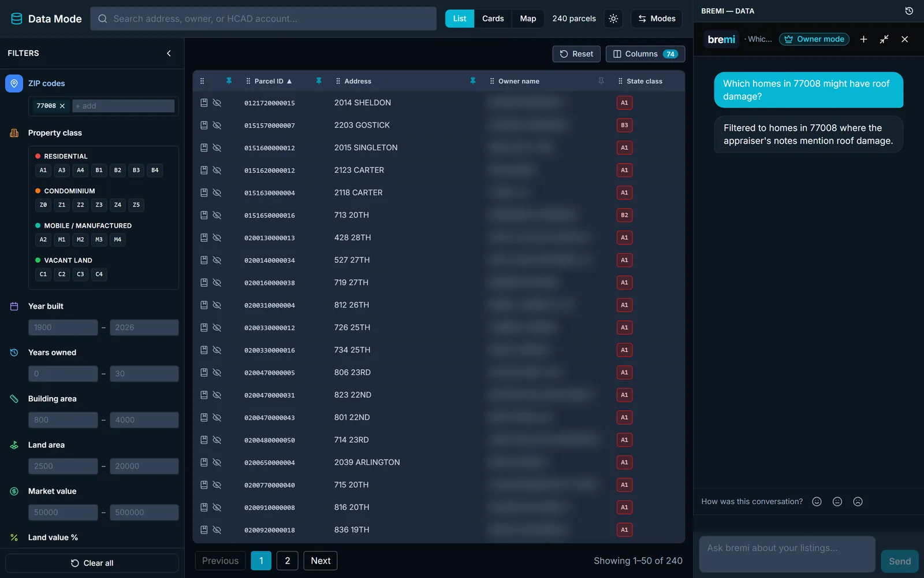Click Send in bremi chat

900,561
